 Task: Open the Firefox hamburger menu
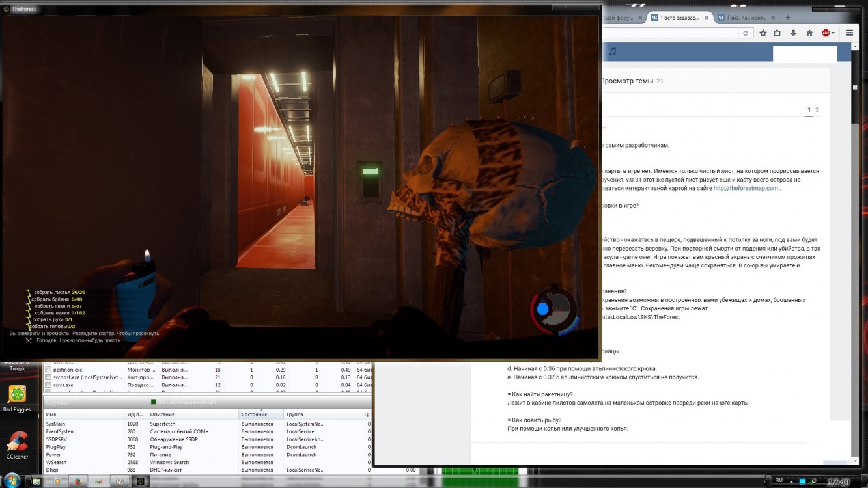pyautogui.click(x=850, y=33)
